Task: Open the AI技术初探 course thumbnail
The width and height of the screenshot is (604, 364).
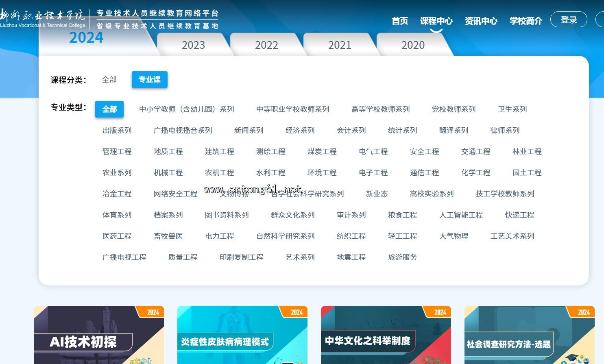Action: click(99, 335)
